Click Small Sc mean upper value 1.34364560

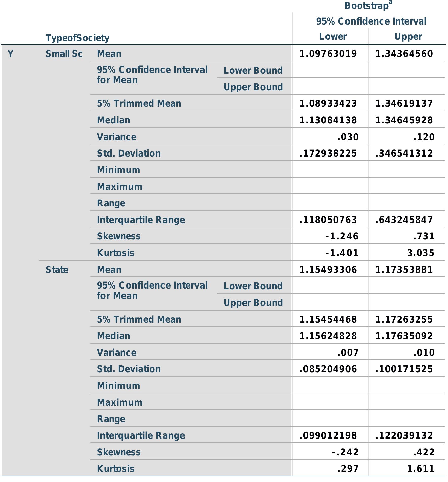point(404,54)
